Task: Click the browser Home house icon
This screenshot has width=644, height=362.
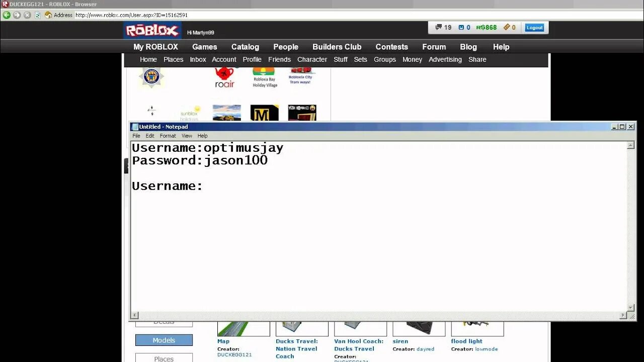Action: click(48, 15)
